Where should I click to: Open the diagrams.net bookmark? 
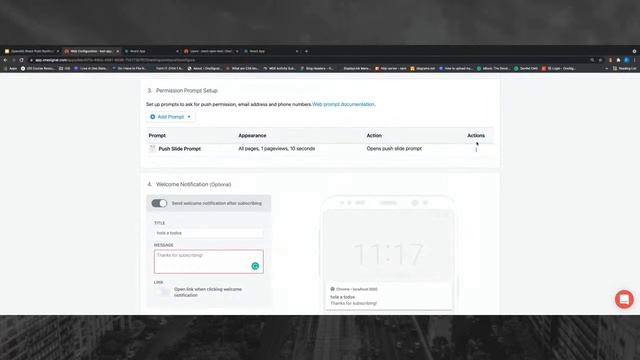tap(423, 69)
